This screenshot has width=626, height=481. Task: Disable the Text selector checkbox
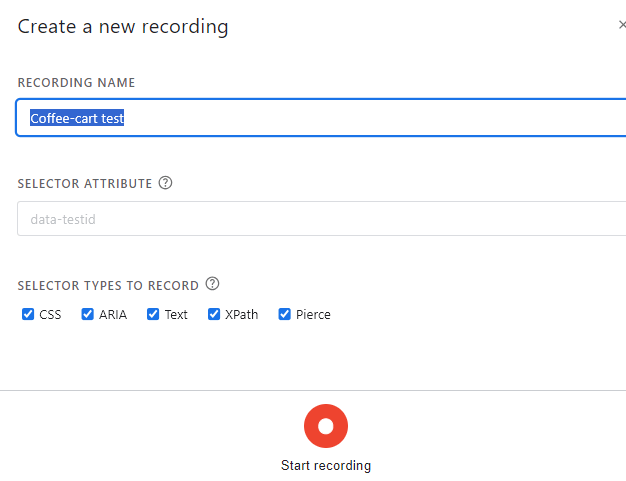(x=153, y=314)
